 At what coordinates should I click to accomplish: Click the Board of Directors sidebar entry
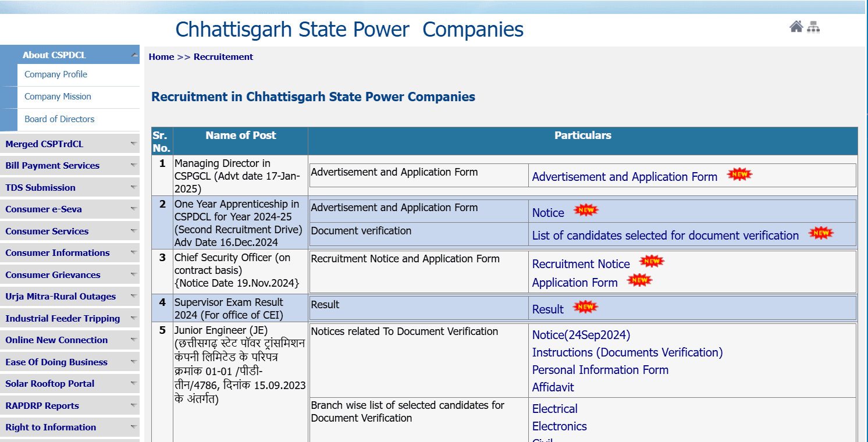click(x=59, y=119)
